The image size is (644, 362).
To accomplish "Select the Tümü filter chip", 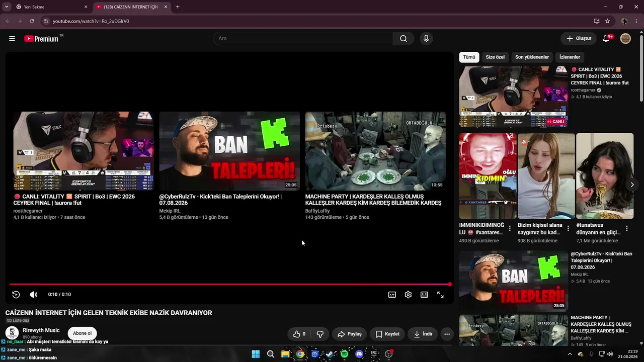I will coord(469,57).
